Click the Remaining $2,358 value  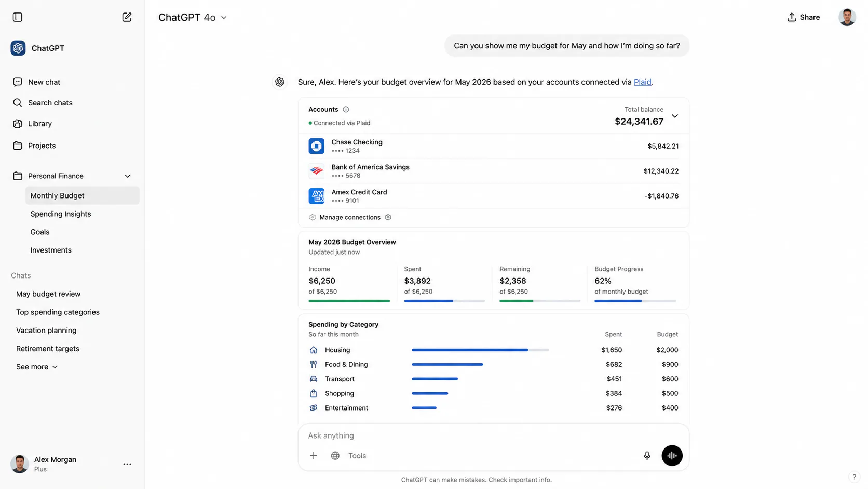512,281
